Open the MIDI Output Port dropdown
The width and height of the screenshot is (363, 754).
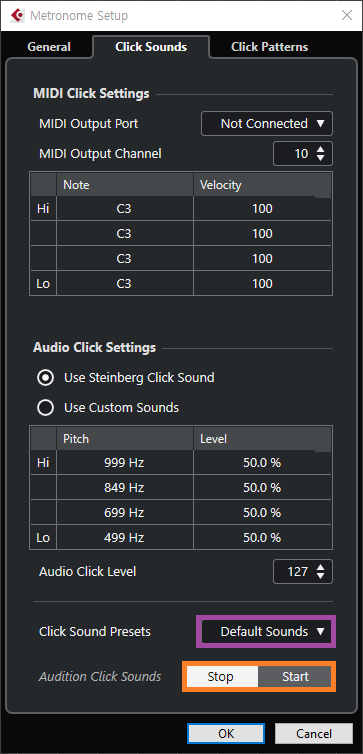[267, 124]
